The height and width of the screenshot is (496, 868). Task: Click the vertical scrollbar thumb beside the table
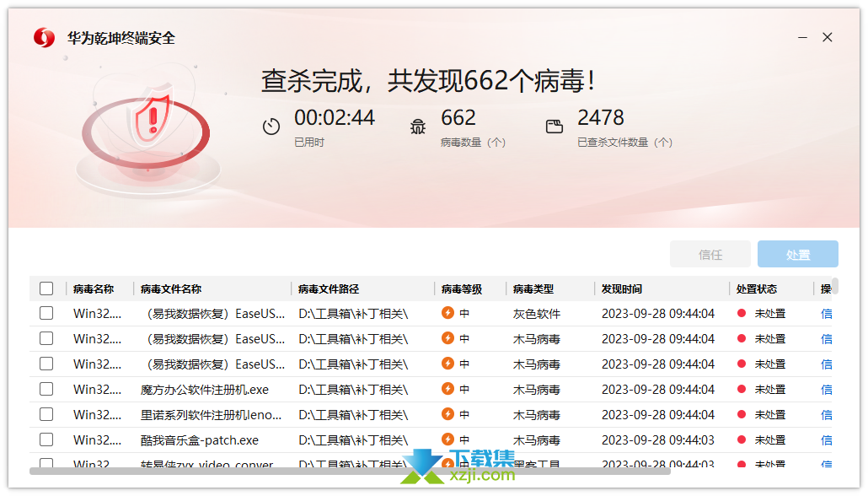tap(835, 286)
